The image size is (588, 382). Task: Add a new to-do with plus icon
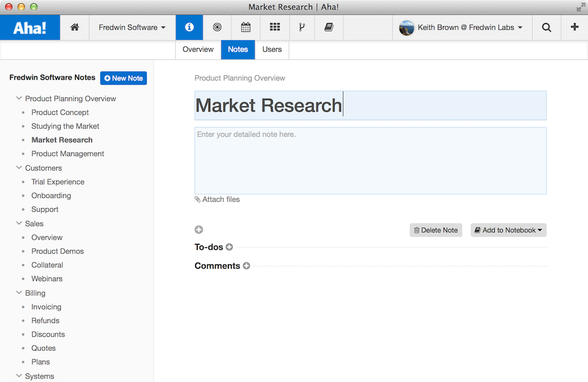(x=230, y=247)
